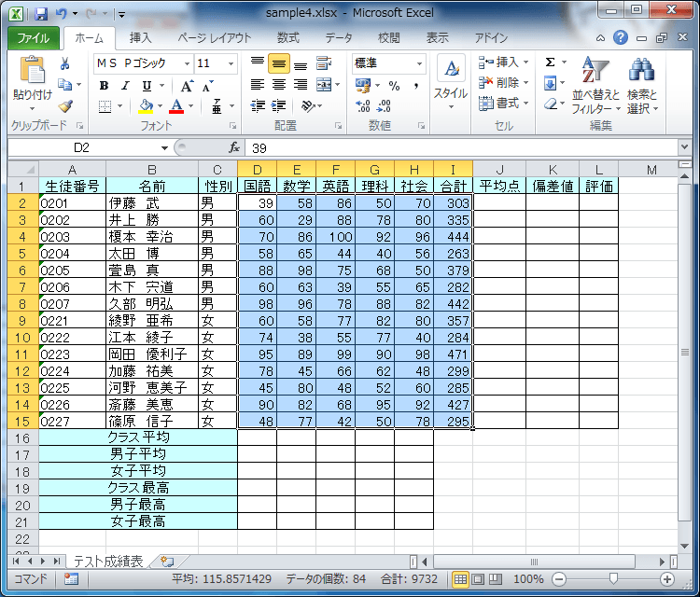The width and height of the screenshot is (700, 597).
Task: Switch to the 数式 ribbon tab
Action: pyautogui.click(x=288, y=38)
